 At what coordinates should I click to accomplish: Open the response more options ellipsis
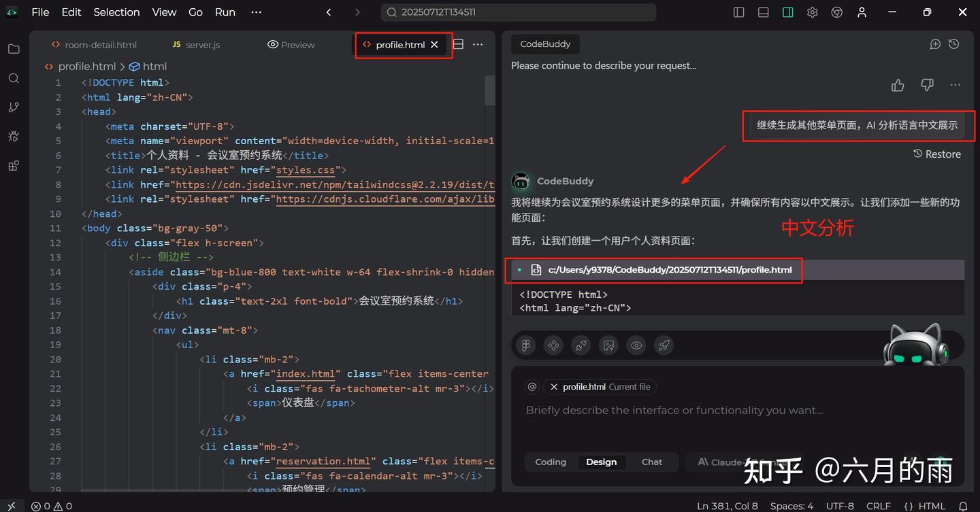tap(955, 85)
